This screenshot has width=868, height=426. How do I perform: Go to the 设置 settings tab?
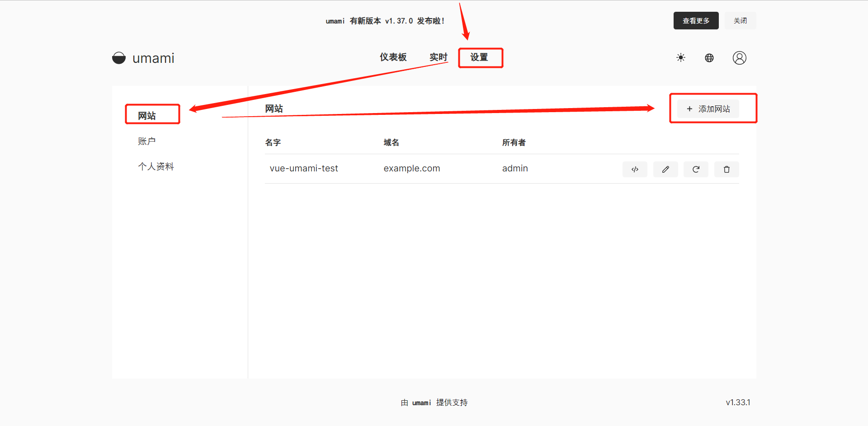479,57
